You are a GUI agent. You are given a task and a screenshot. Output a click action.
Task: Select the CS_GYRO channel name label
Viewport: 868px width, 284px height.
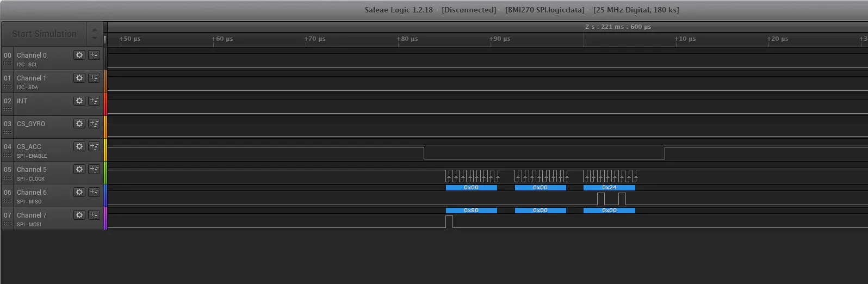pos(31,124)
